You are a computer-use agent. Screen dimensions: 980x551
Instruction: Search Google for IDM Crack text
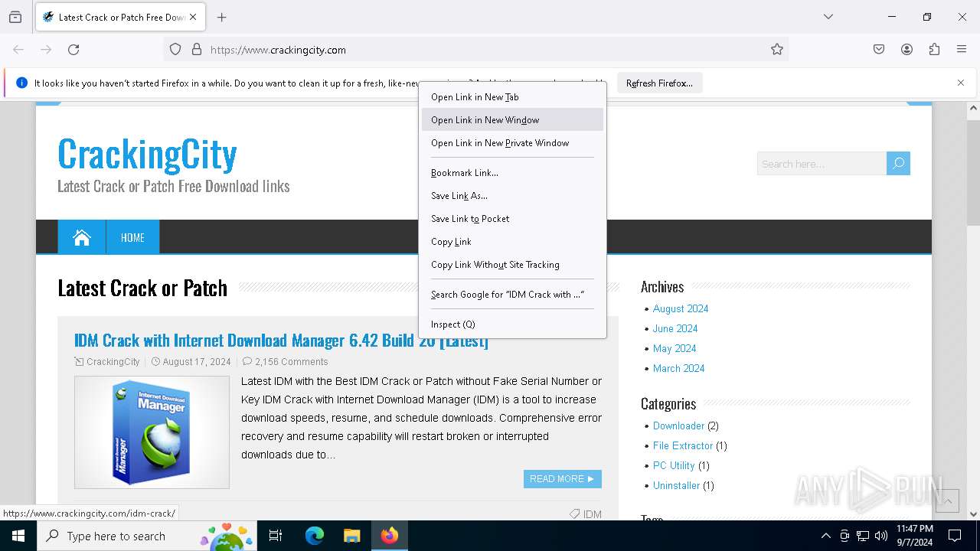(x=512, y=295)
